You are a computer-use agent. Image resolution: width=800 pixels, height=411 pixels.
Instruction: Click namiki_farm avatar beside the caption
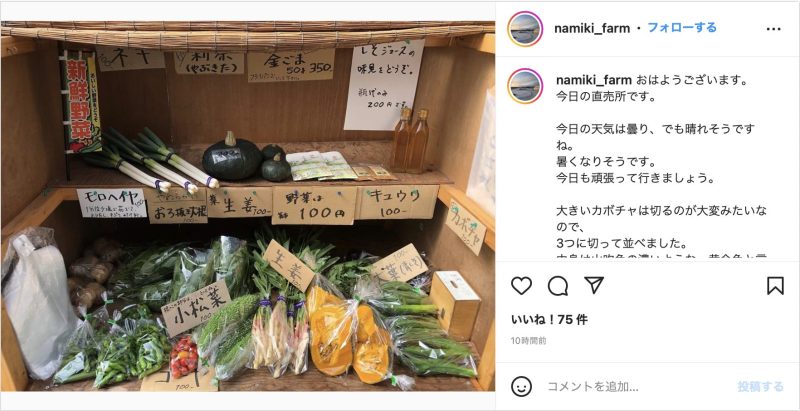[x=525, y=86]
